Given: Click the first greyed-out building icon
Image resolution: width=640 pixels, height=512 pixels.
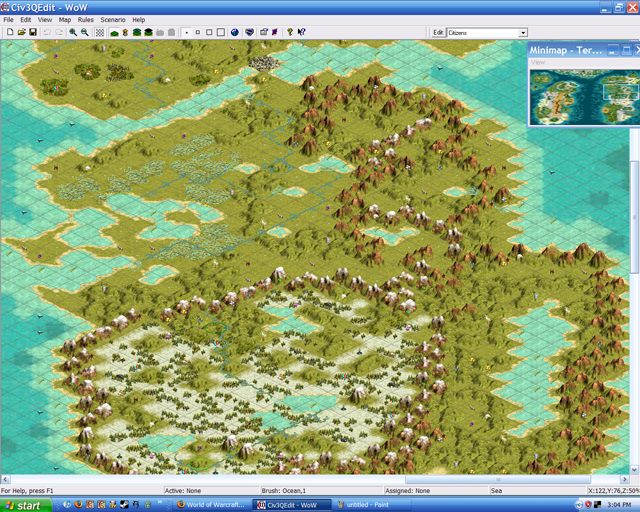Looking at the screenshot, I should (x=160, y=32).
